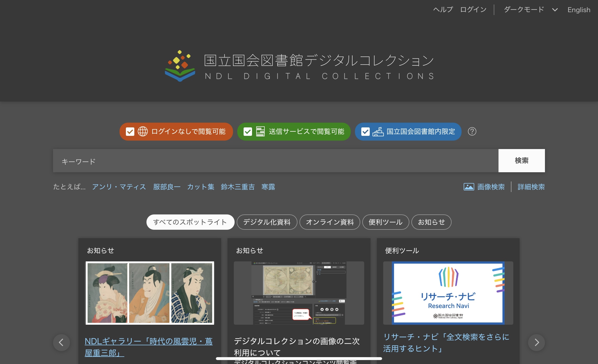Image resolution: width=598 pixels, height=364 pixels.
Task: Click example keyword 服部良一
Action: tap(167, 187)
